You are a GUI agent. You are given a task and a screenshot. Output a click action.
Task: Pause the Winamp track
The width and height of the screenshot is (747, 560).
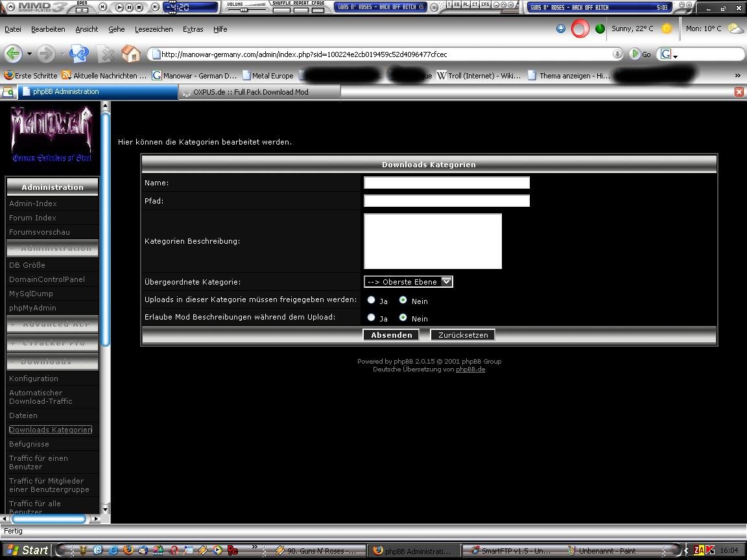point(130,7)
